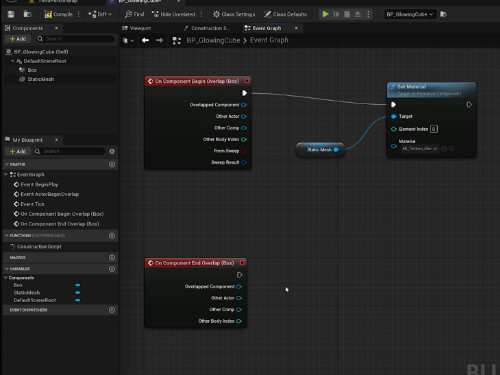Open the play options three-dot menu
Viewport: 500px width, 375px height.
pos(369,14)
